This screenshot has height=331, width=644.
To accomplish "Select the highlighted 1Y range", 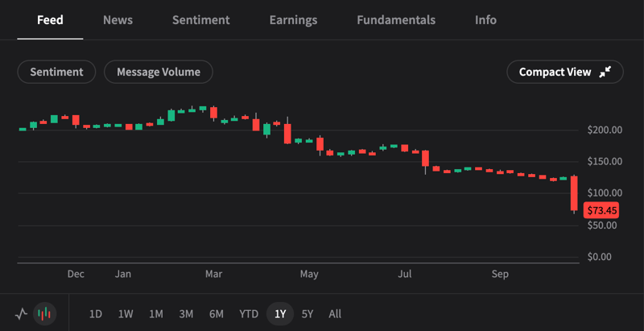I will 280,314.
